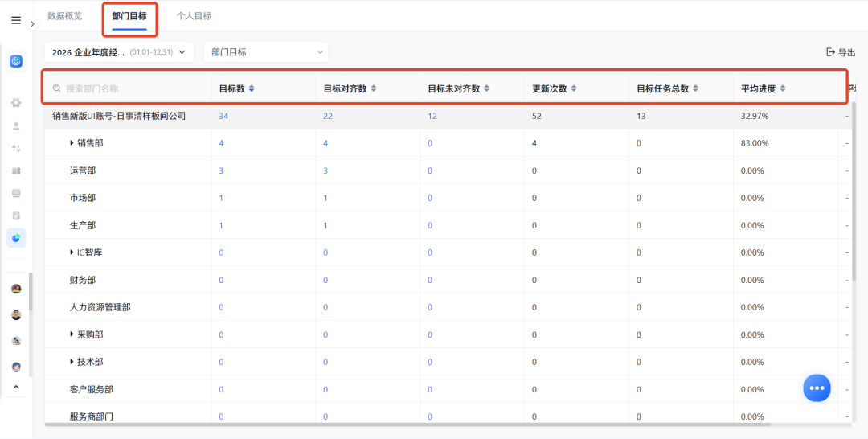868x439 pixels.
Task: Click the search magnifier icon
Action: (56, 88)
